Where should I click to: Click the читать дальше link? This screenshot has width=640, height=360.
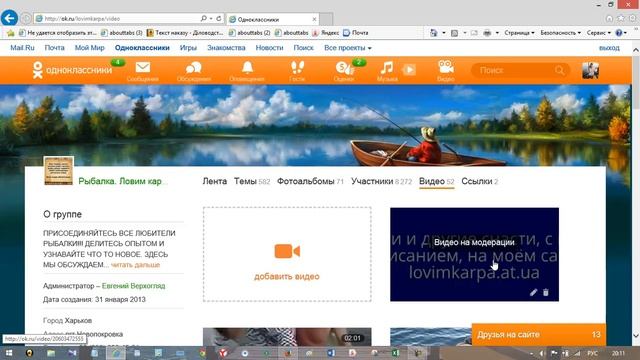click(x=135, y=265)
